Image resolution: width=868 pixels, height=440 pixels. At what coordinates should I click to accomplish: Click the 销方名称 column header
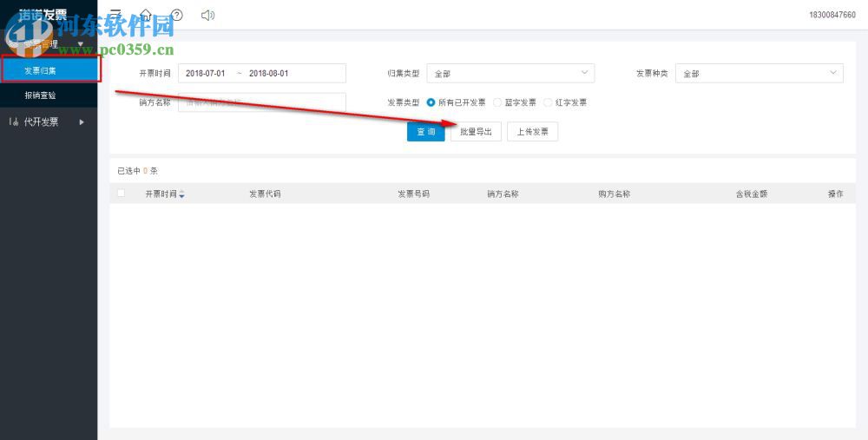click(503, 194)
